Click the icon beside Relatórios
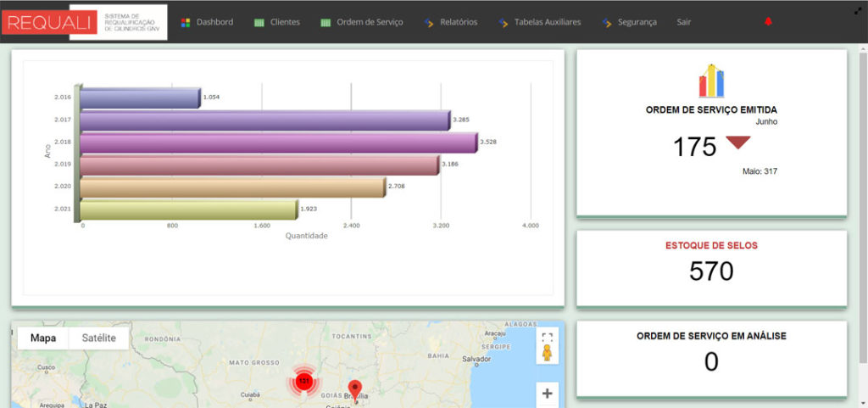 click(428, 23)
